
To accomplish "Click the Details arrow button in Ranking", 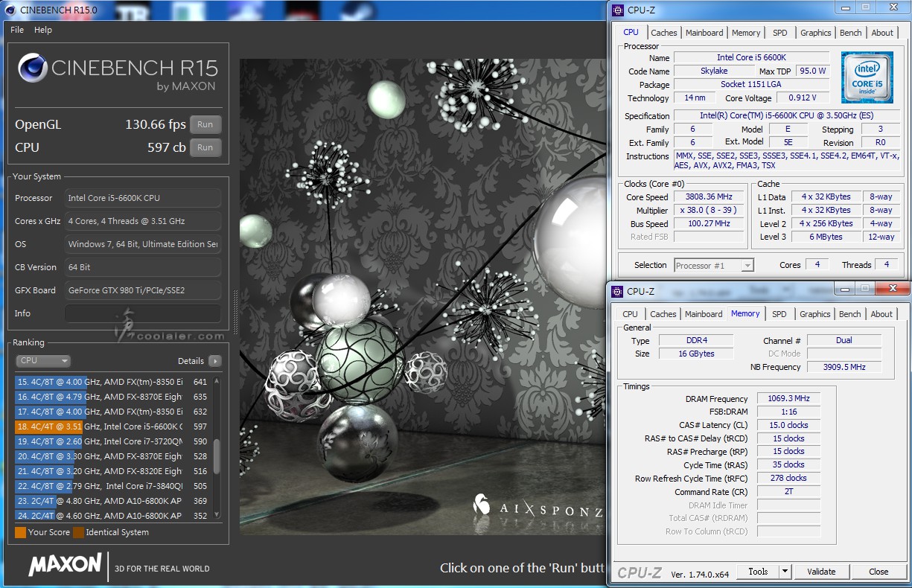I will (x=215, y=361).
